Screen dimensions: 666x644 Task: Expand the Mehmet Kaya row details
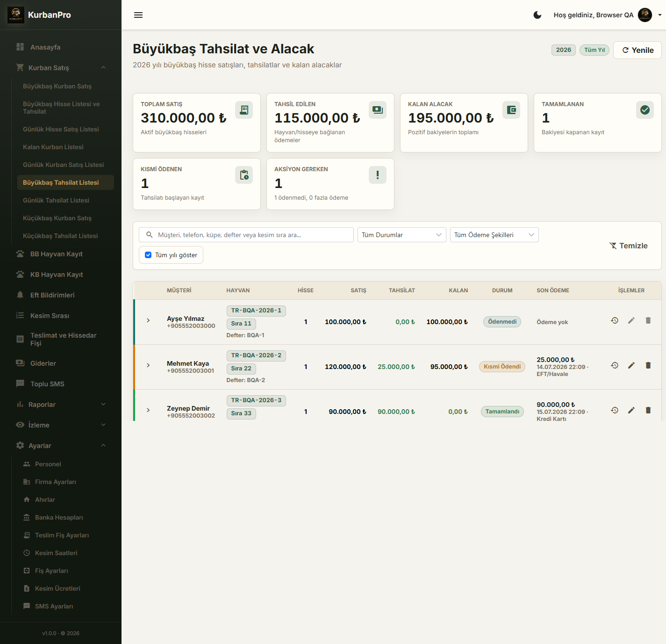tap(148, 365)
